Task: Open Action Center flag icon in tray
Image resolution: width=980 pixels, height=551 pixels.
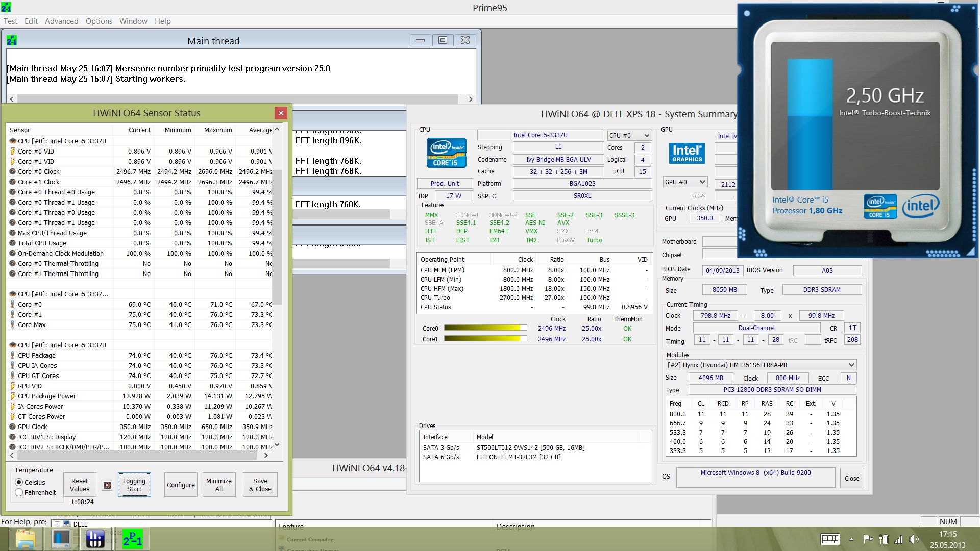Action: pyautogui.click(x=868, y=539)
